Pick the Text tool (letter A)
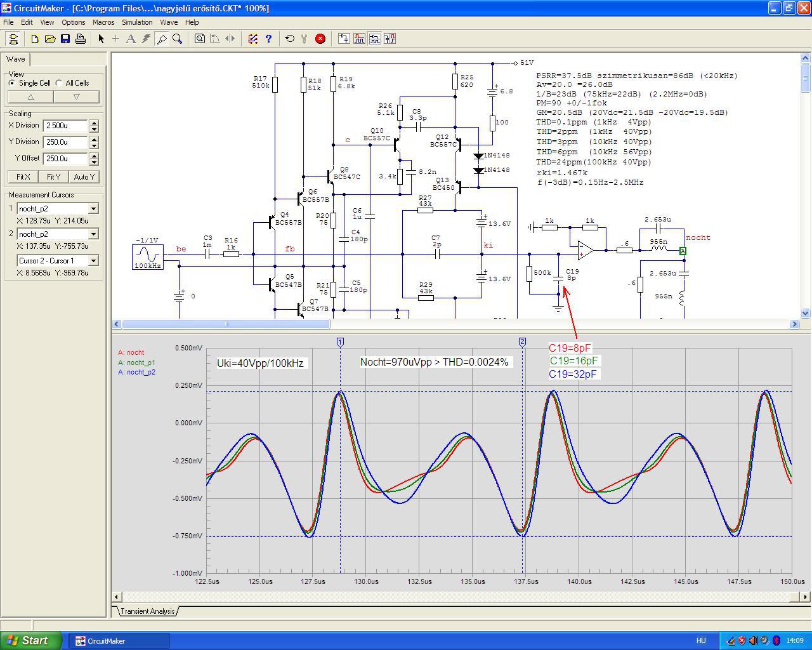 click(131, 39)
